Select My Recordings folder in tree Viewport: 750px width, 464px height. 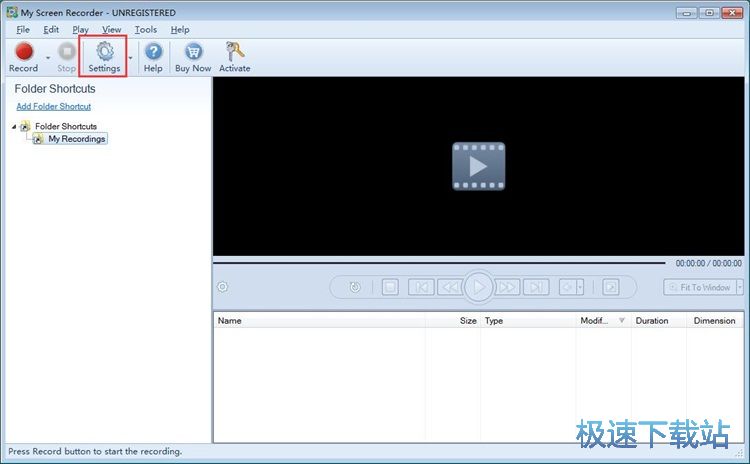[x=77, y=139]
